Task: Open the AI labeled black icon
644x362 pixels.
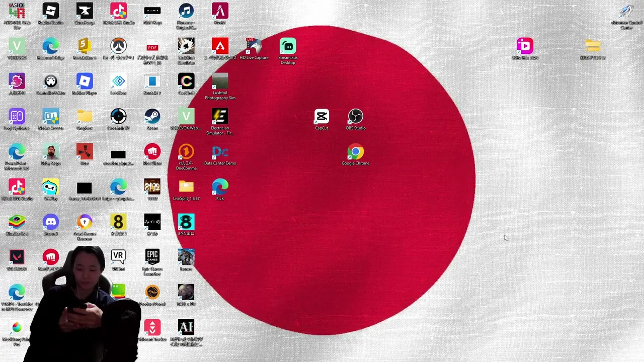Action: 186,328
